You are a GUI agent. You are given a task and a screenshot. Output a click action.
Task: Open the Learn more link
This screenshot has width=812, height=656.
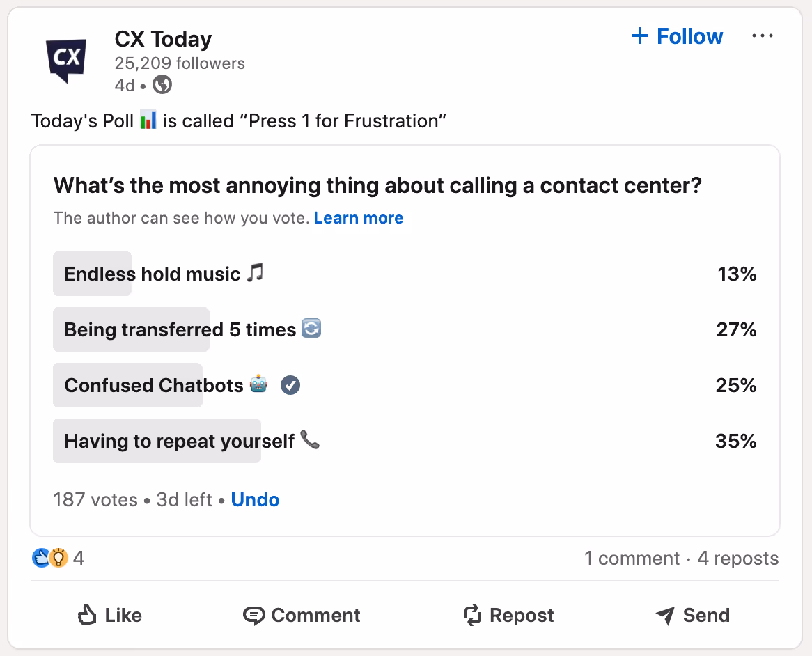click(x=359, y=218)
